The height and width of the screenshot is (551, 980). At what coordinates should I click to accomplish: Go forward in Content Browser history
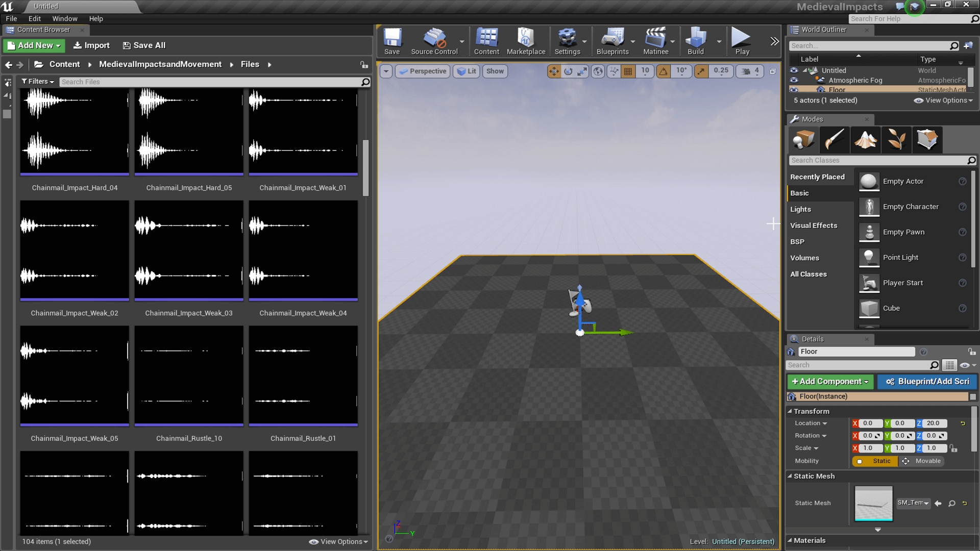click(20, 65)
